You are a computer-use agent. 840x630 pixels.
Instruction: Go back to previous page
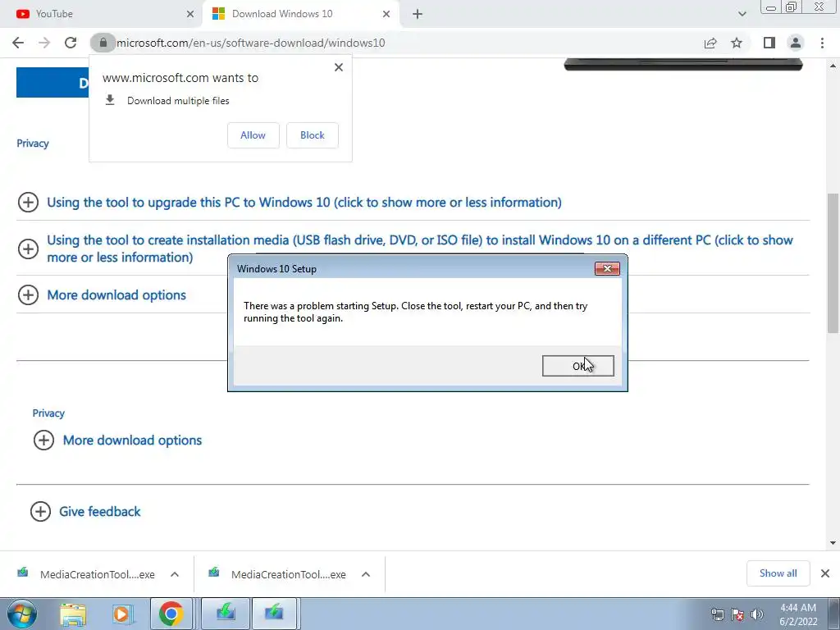(18, 43)
